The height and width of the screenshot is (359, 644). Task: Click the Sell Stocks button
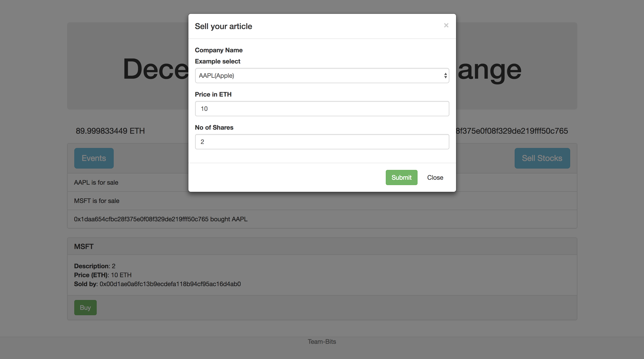click(x=542, y=158)
